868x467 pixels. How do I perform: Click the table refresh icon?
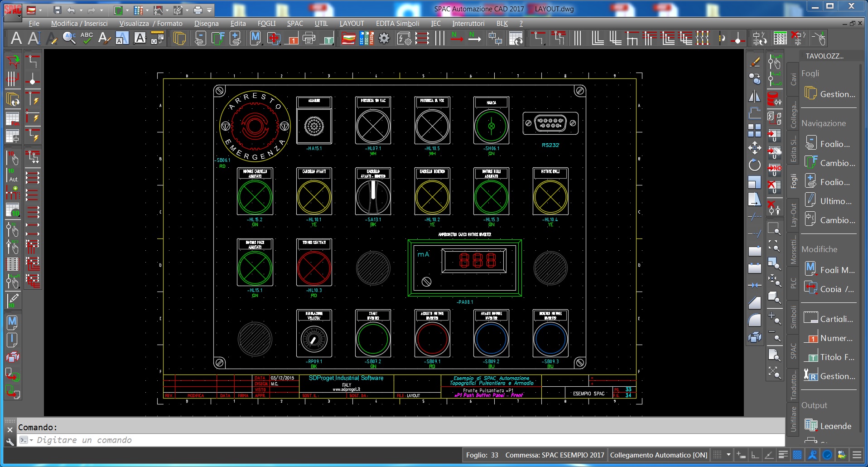click(x=516, y=38)
